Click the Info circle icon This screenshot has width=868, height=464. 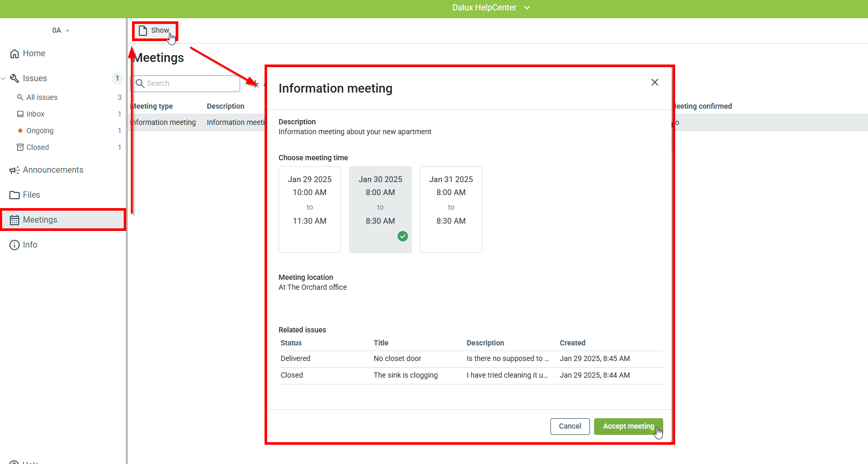(x=15, y=245)
